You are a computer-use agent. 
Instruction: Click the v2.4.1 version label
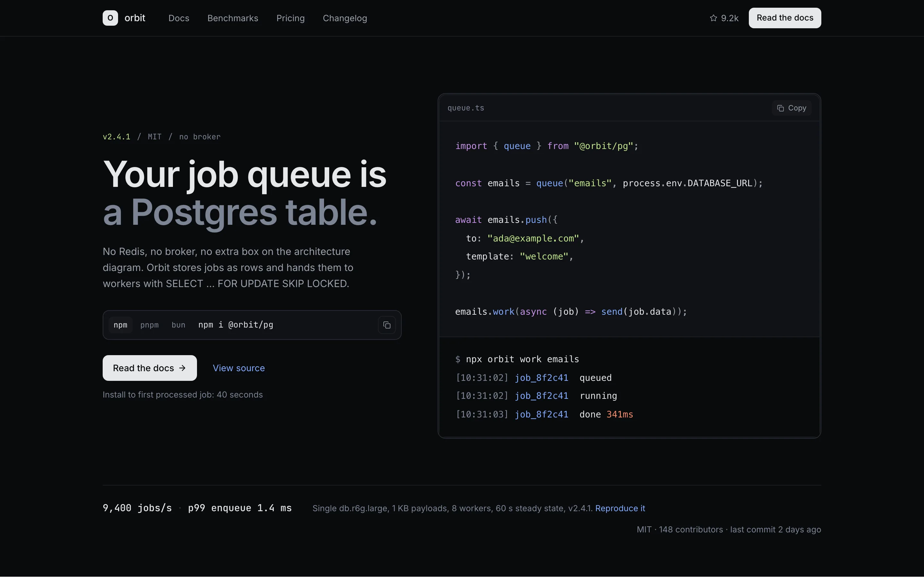116,136
